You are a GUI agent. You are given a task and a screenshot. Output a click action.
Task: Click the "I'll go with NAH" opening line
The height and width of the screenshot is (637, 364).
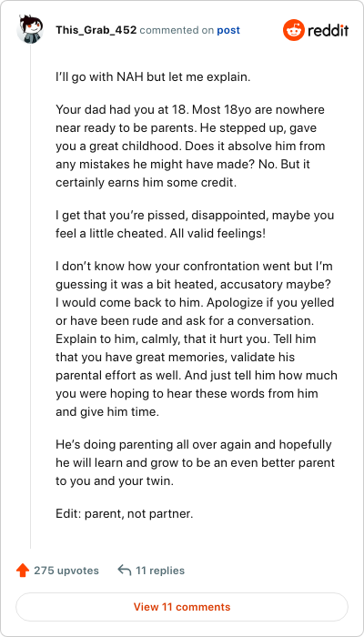tap(153, 77)
